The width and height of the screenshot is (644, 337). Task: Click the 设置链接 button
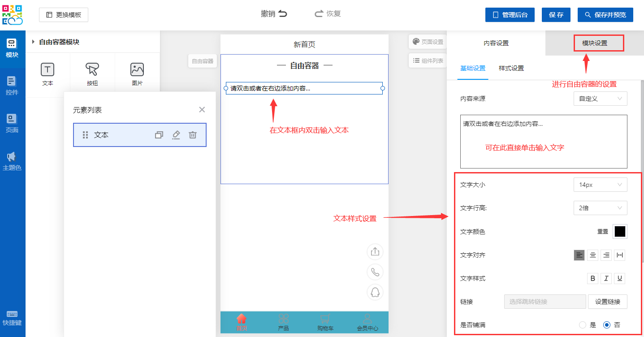tap(607, 302)
